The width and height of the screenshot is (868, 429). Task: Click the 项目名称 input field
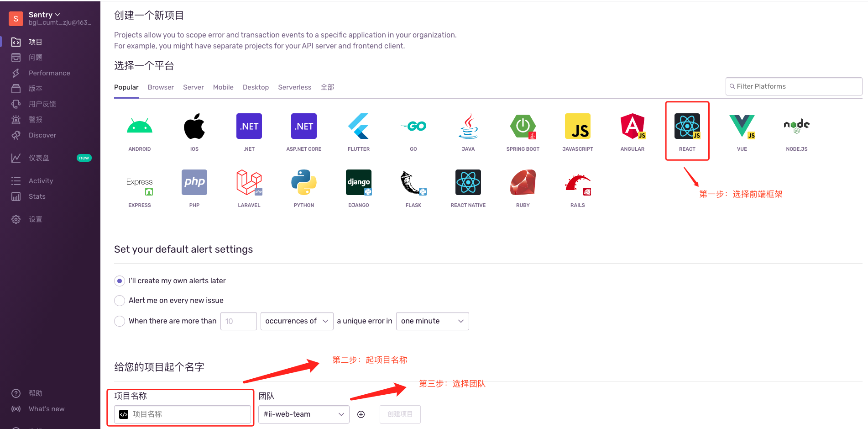point(183,414)
